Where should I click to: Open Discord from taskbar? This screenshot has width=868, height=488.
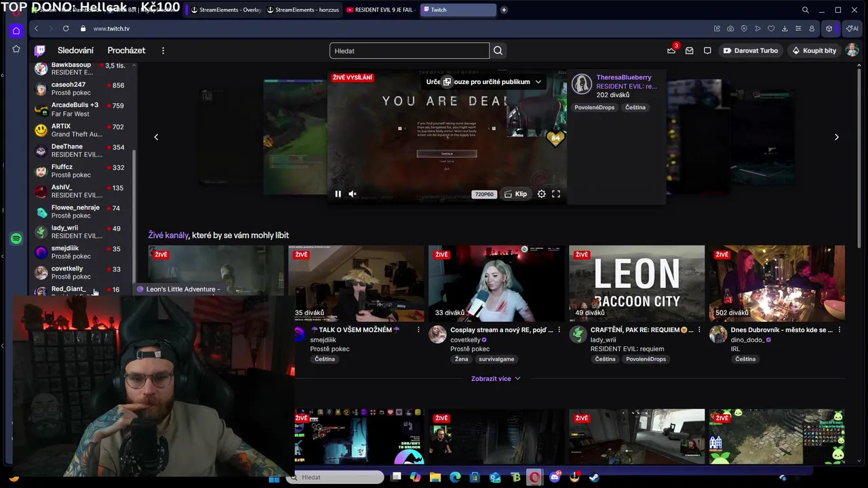(555, 477)
